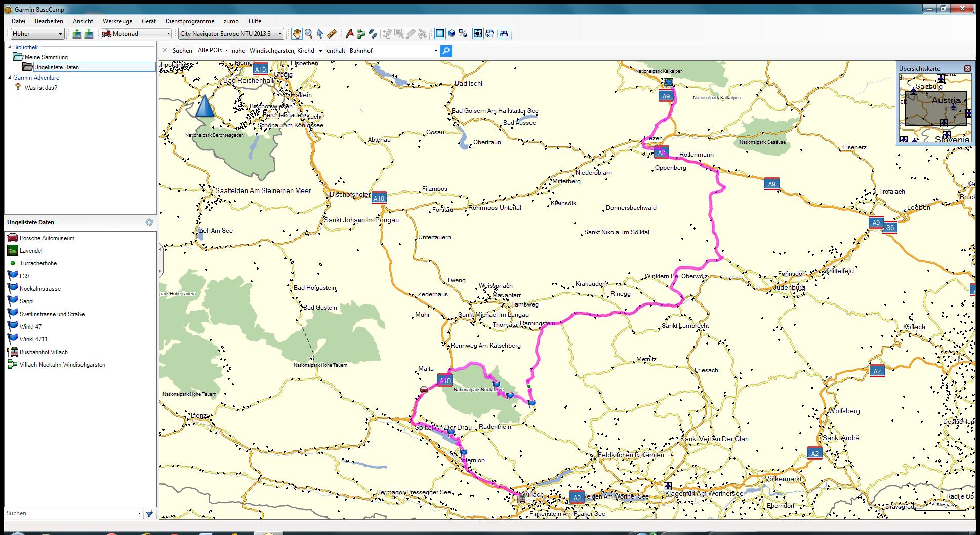Collapse the Bibliothek tree section
The width and height of the screenshot is (980, 535).
point(10,47)
